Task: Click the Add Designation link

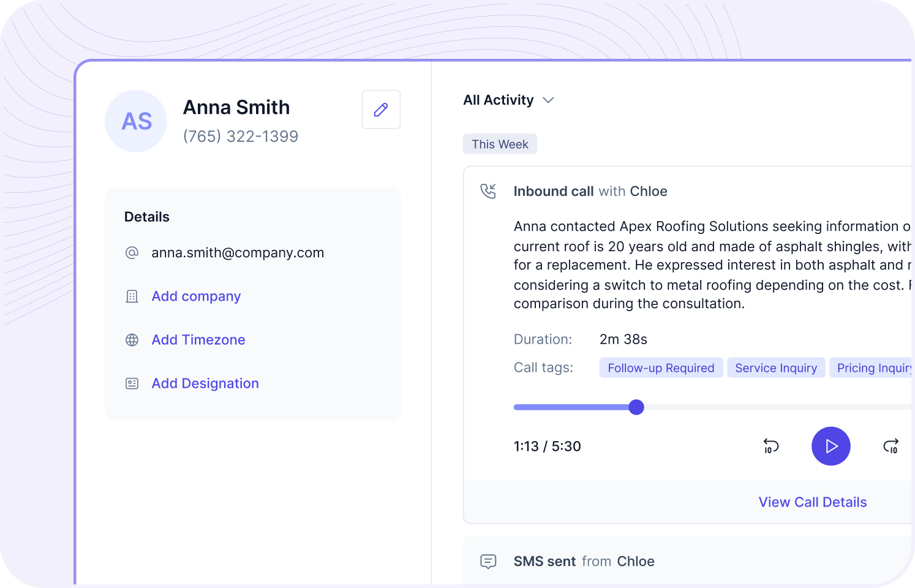Action: click(x=205, y=383)
